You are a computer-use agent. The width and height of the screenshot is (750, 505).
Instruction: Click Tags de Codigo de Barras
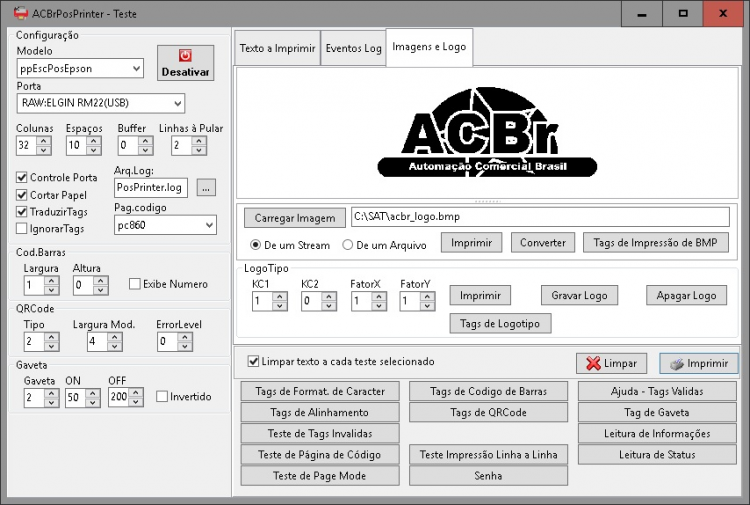pos(488,391)
